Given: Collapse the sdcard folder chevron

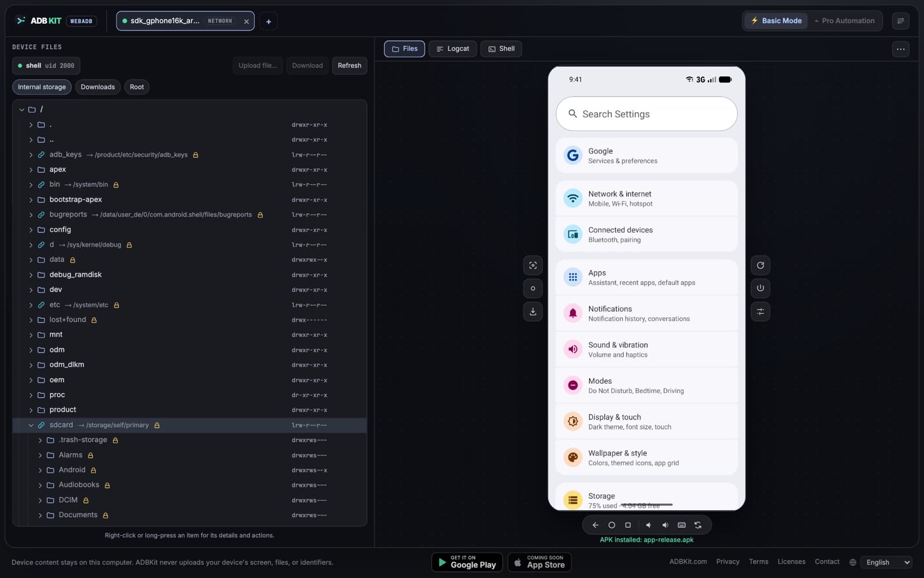Looking at the screenshot, I should [x=31, y=425].
